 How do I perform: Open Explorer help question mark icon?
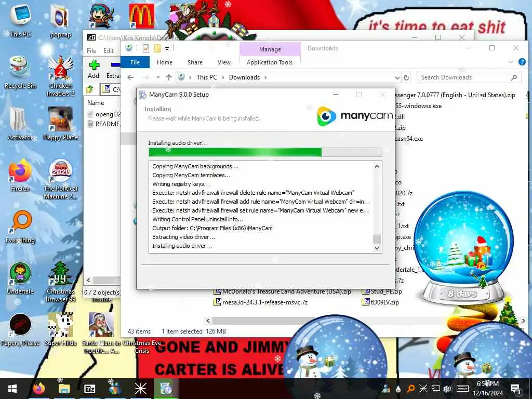(x=522, y=62)
